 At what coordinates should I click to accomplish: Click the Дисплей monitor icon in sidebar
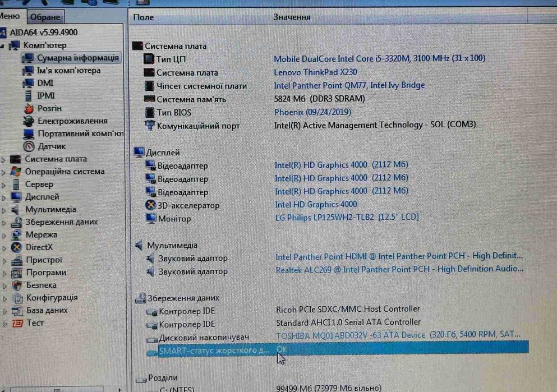tap(16, 197)
